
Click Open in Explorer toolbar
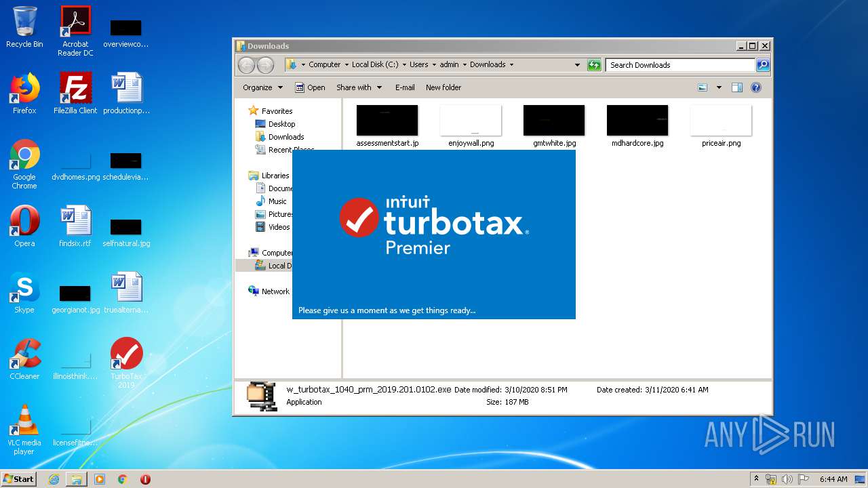coord(310,87)
